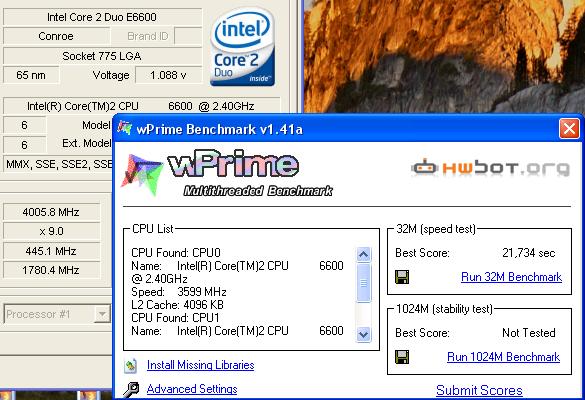The width and height of the screenshot is (585, 400).
Task: Click the 'Multithreaded Benchmark' subtitle
Action: click(x=258, y=191)
